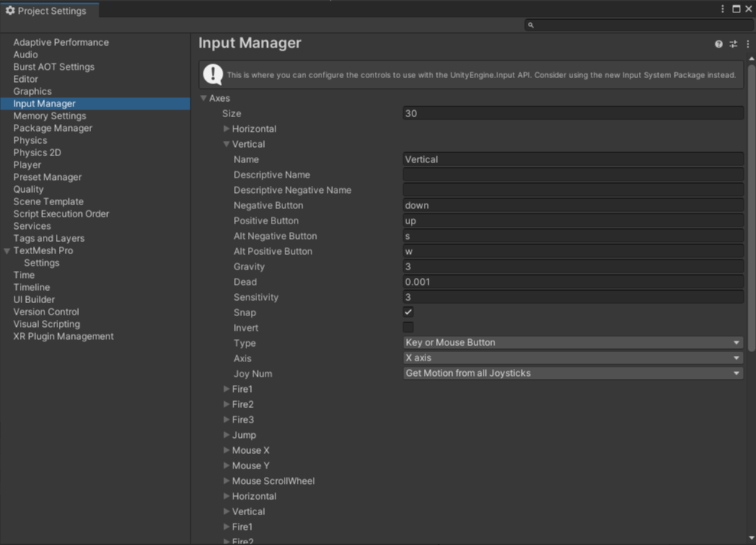Open Visual Scripting settings
Image resolution: width=756 pixels, height=545 pixels.
pyautogui.click(x=46, y=324)
